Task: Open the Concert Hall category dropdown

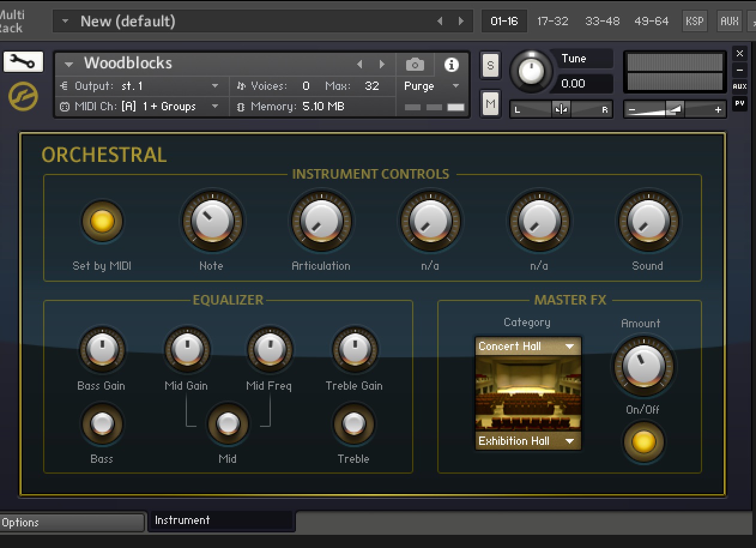Action: pos(527,346)
